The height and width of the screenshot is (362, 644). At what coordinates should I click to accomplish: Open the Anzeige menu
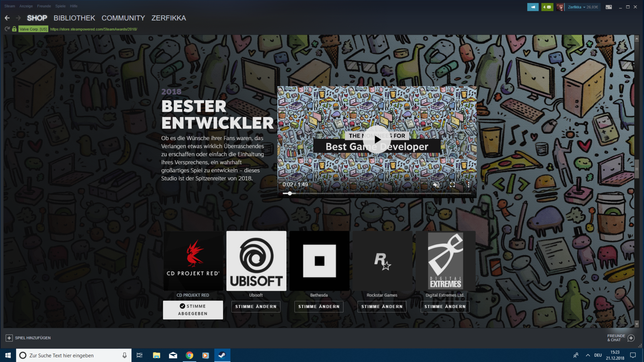(x=26, y=6)
